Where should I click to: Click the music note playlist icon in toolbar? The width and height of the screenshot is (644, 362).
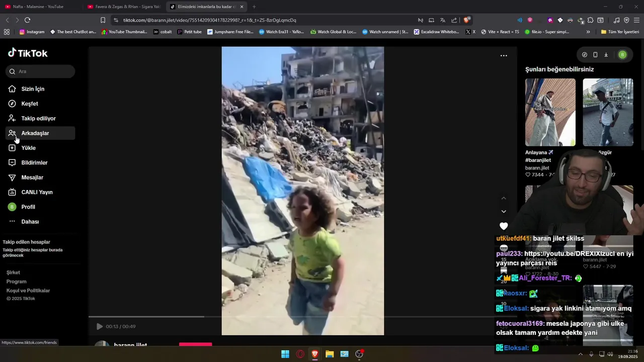click(616, 20)
